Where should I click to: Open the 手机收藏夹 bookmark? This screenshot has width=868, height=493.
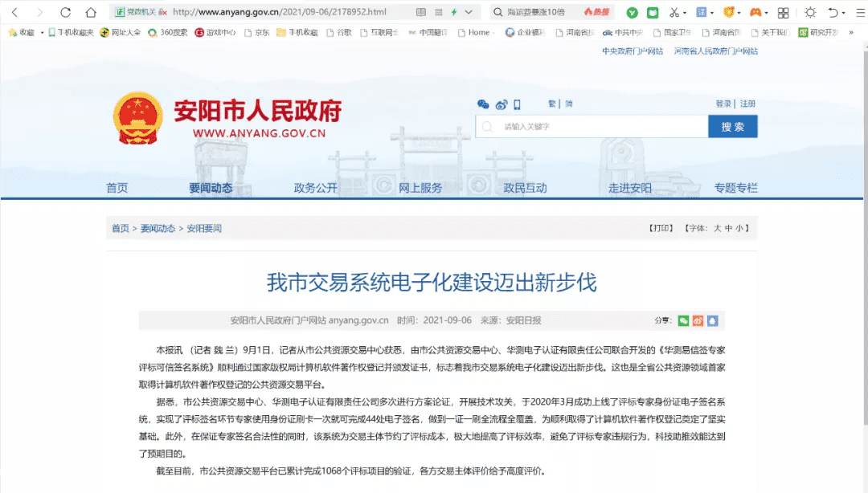71,33
